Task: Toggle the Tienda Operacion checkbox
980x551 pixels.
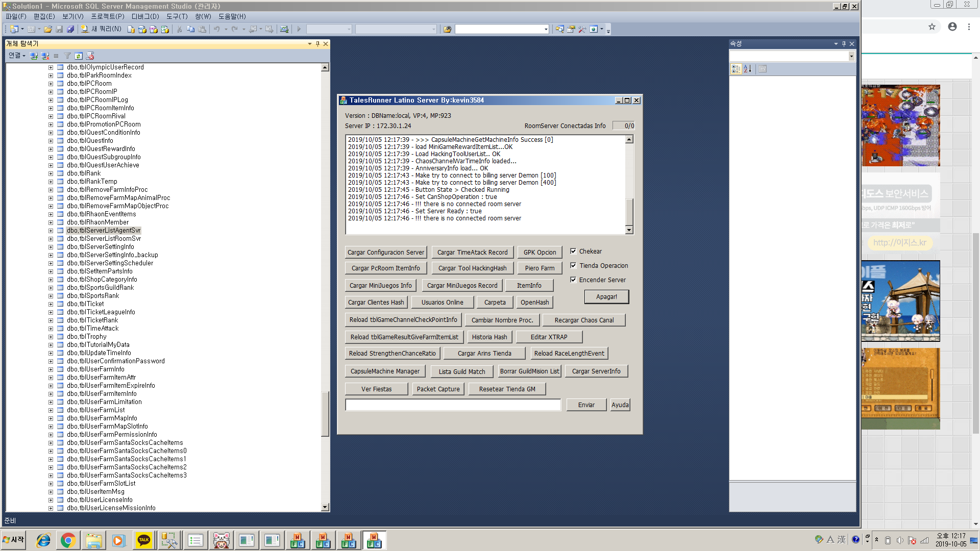Action: pyautogui.click(x=573, y=265)
